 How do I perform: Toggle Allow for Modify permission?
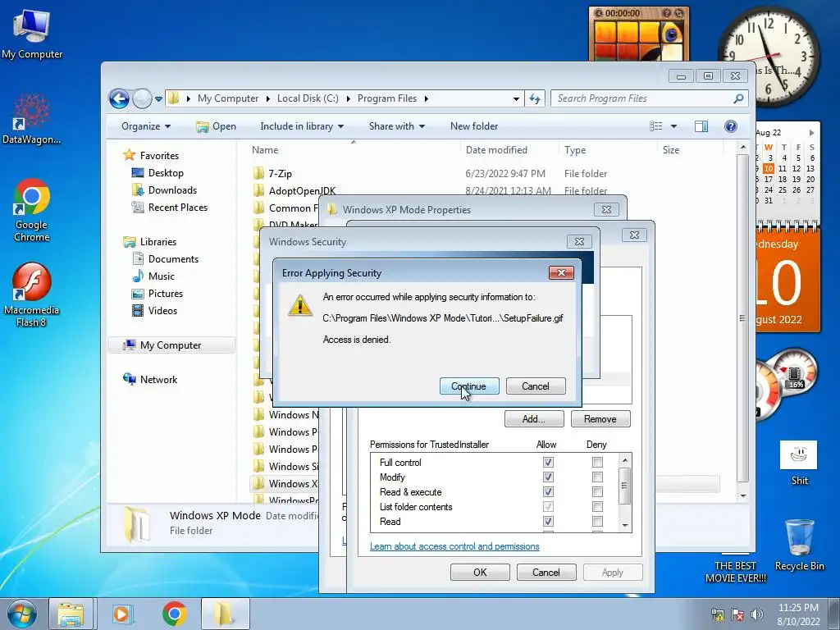(547, 477)
